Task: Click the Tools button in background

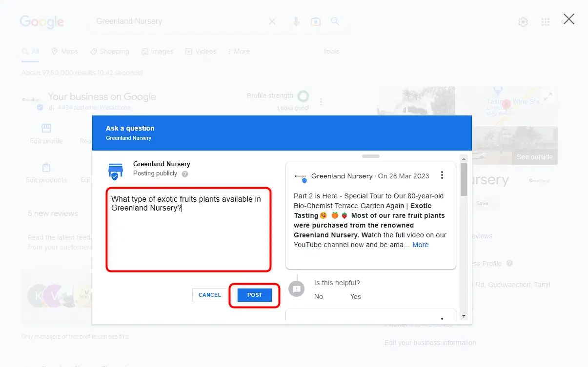Action: point(331,51)
